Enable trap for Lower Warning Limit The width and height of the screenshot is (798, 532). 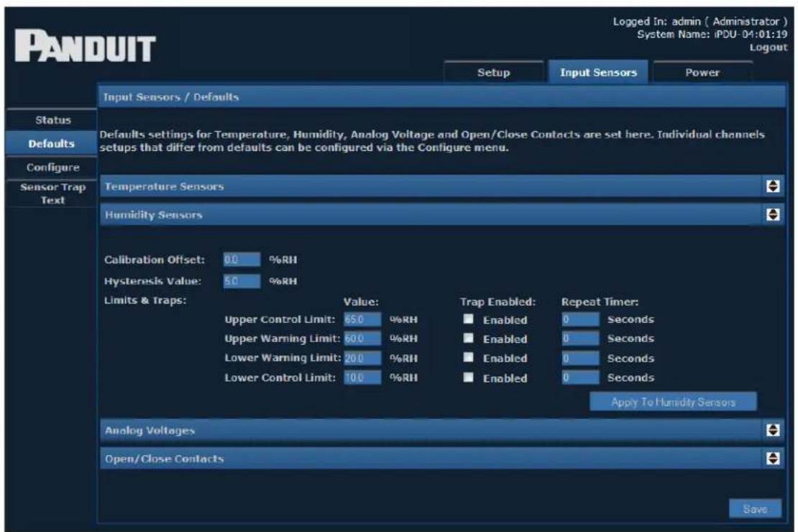click(x=468, y=357)
